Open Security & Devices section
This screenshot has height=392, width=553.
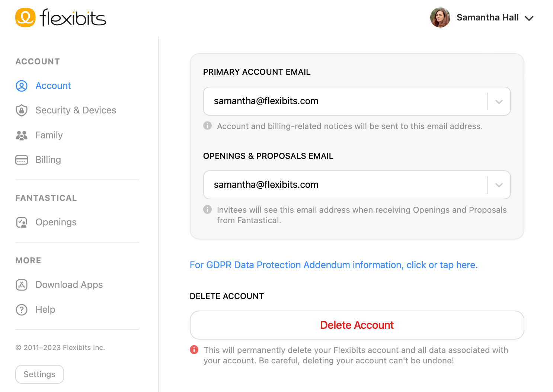point(76,110)
